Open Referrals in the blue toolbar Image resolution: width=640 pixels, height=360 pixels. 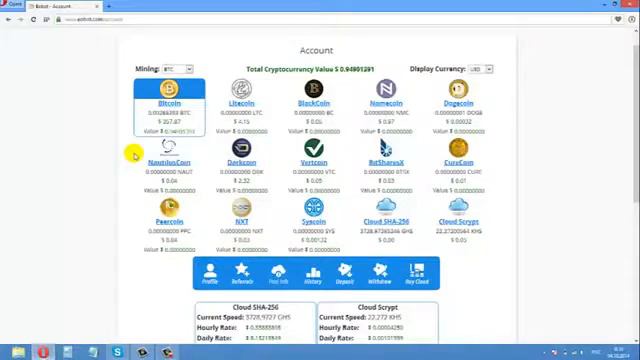click(242, 273)
